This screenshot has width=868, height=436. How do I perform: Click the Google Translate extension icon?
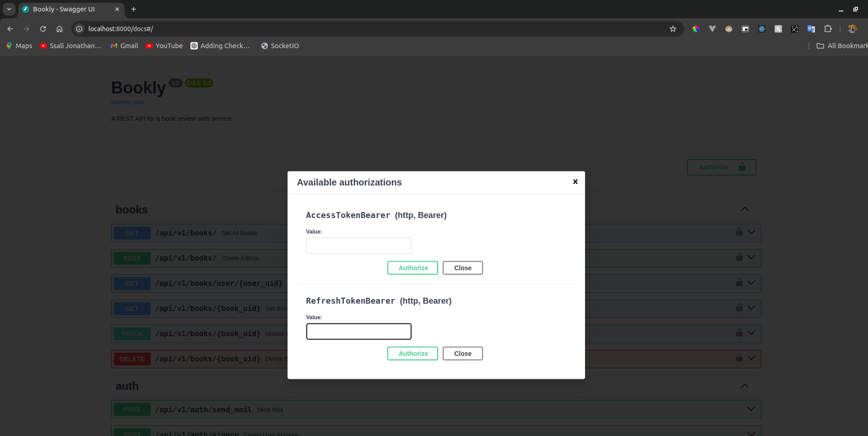coord(811,28)
